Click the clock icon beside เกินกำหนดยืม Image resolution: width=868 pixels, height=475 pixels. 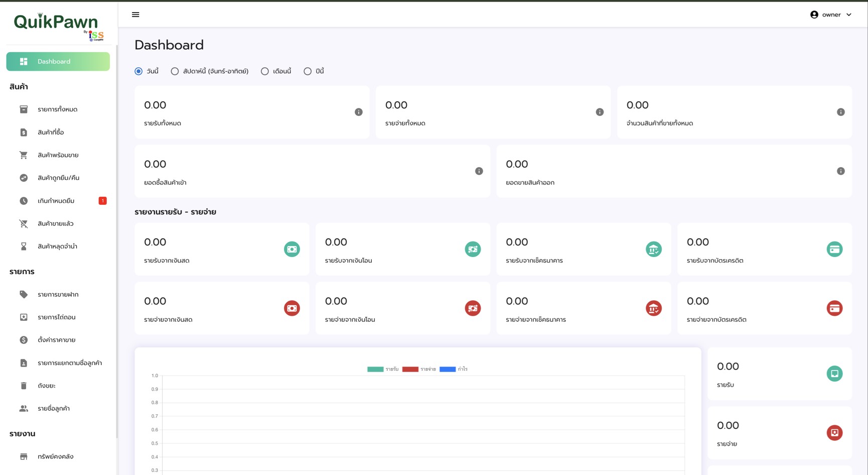pyautogui.click(x=24, y=201)
